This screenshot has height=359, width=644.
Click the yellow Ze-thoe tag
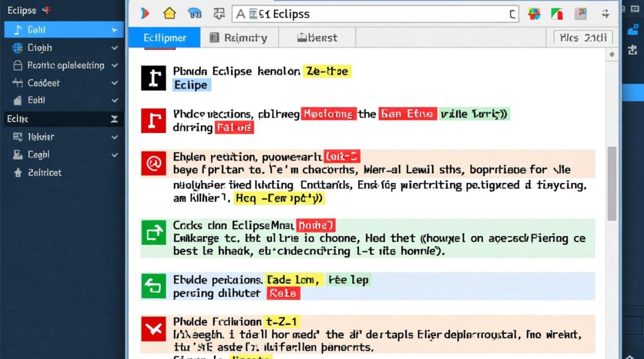tap(327, 72)
